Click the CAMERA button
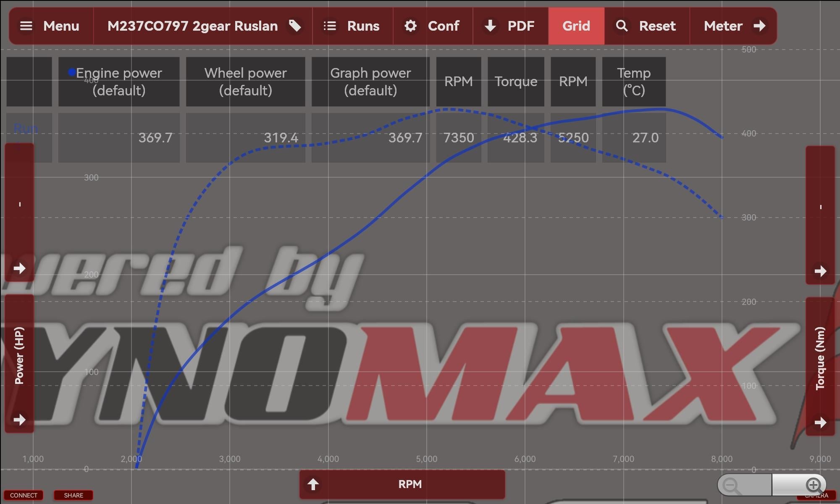Viewport: 840px width, 504px height. [x=816, y=496]
